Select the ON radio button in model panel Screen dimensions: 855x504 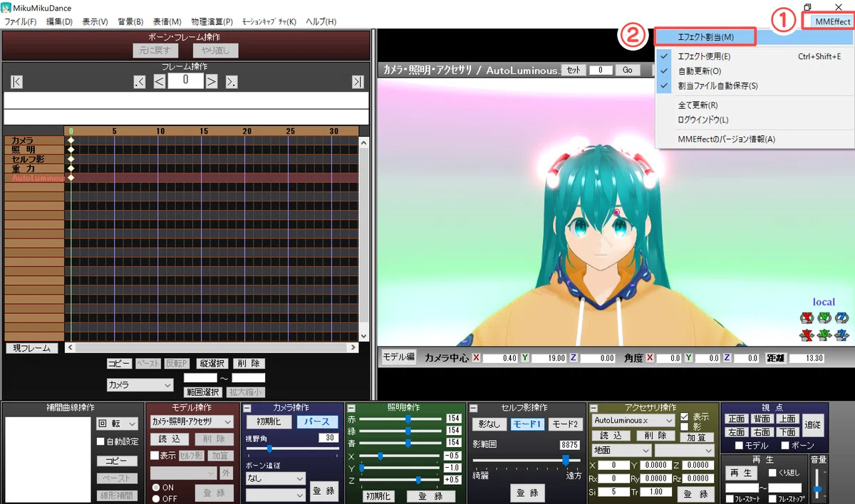click(155, 487)
